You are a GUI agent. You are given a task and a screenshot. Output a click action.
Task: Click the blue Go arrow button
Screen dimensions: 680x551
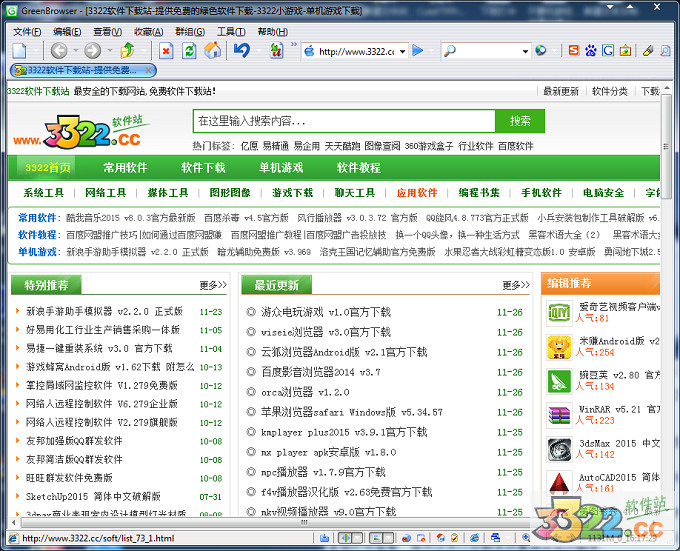(x=418, y=50)
